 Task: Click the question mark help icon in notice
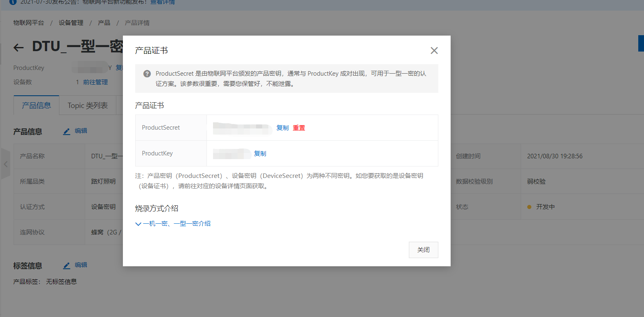pyautogui.click(x=147, y=74)
